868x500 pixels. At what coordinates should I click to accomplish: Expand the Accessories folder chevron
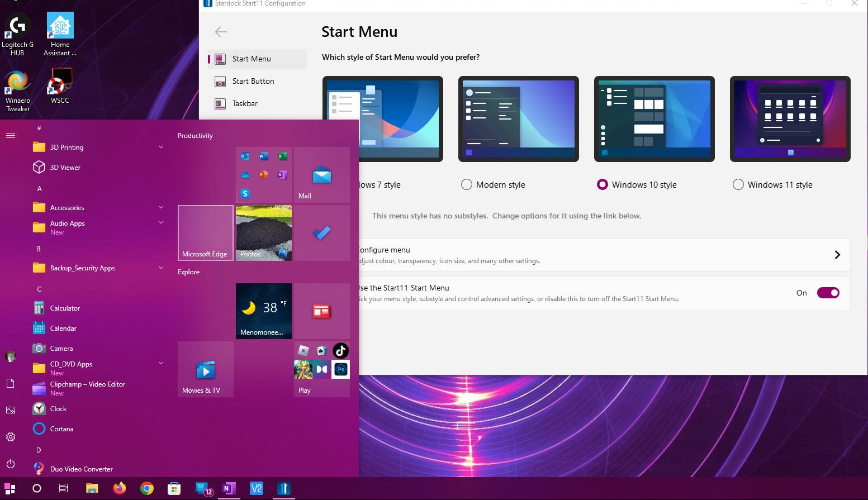coord(161,207)
